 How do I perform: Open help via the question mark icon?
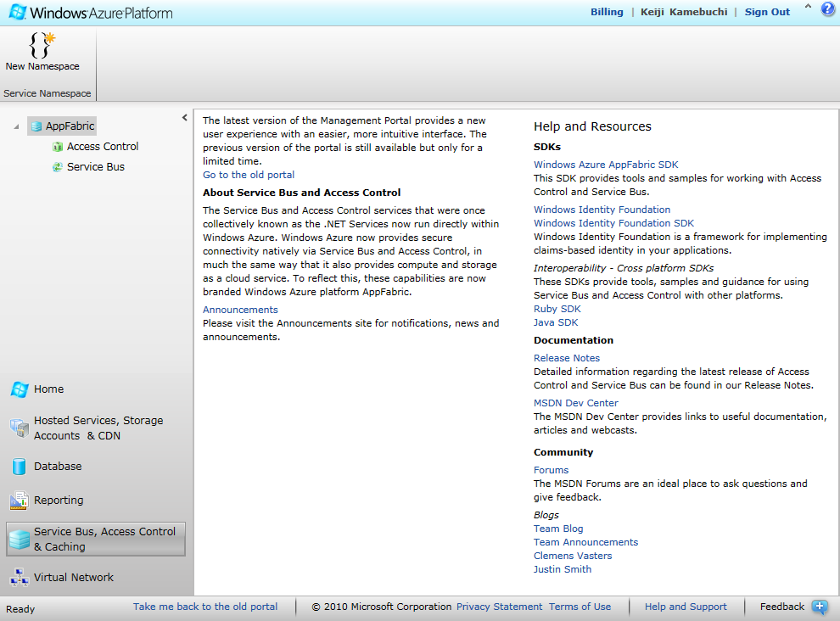pyautogui.click(x=827, y=10)
